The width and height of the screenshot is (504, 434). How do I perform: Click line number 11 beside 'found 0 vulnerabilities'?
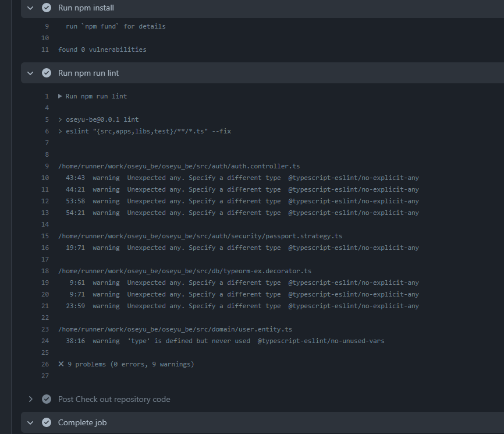[45, 50]
